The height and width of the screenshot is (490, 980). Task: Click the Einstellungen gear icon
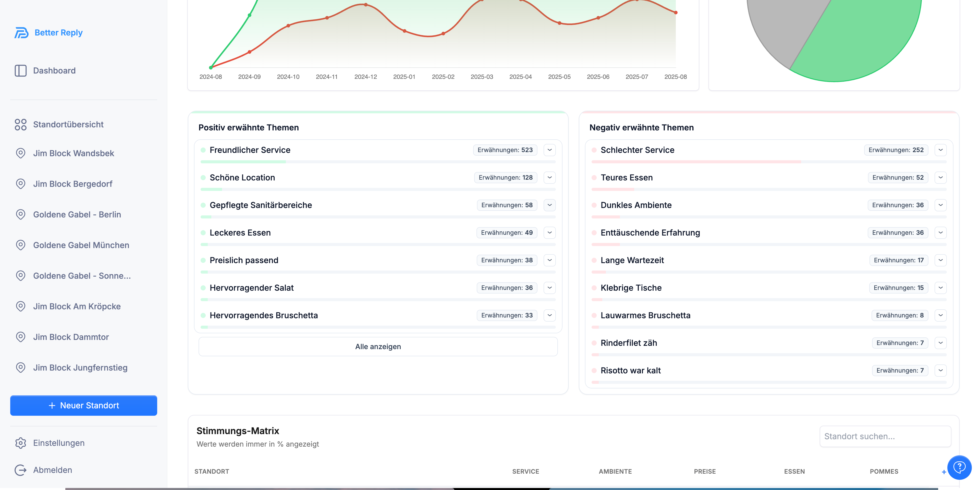coord(20,443)
